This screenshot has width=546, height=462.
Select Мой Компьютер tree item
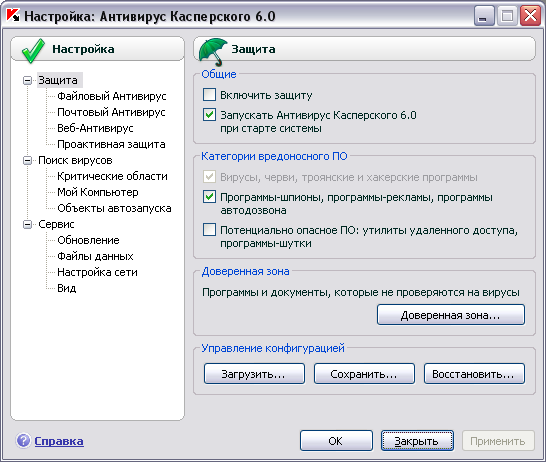pos(98,192)
